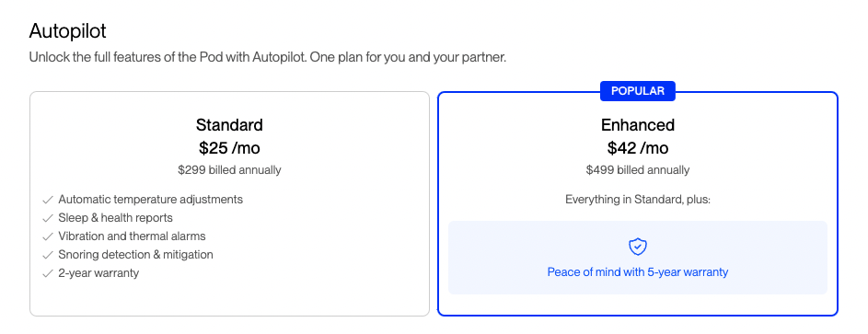Click the Standard plan title
868x334 pixels.
click(229, 125)
